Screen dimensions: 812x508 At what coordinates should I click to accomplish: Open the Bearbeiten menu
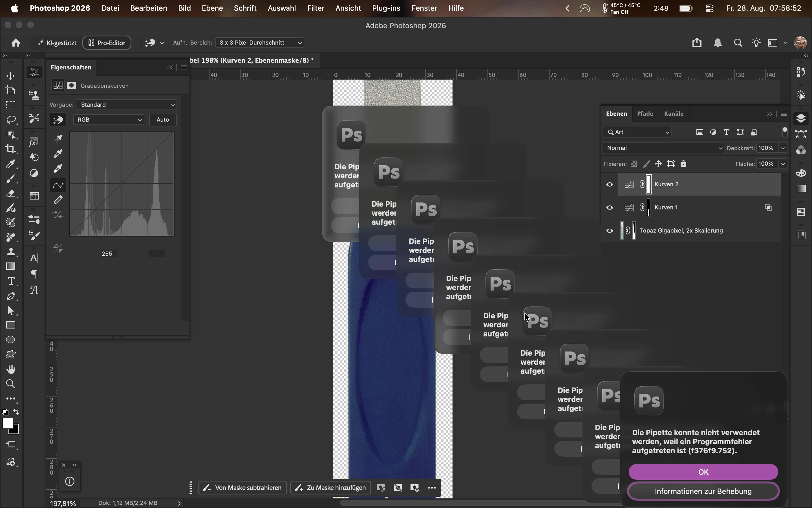click(x=149, y=8)
